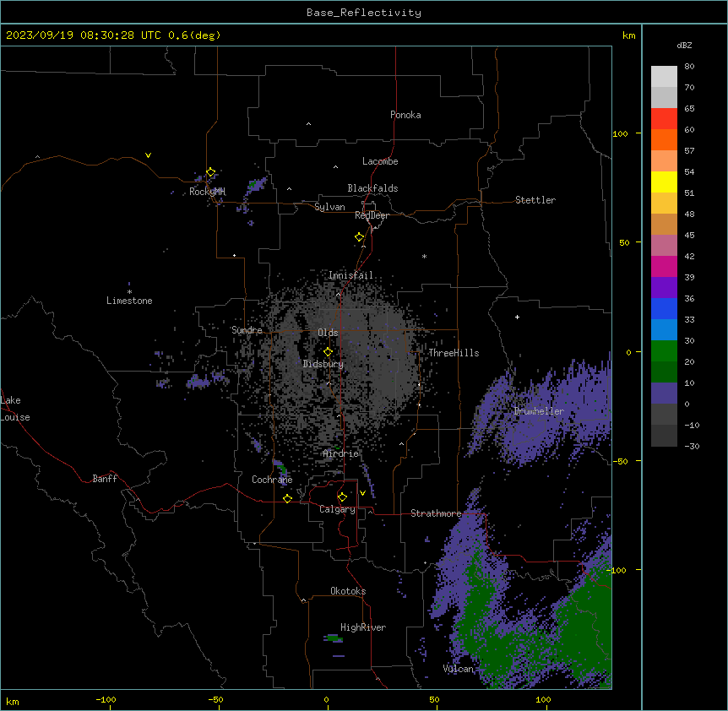Select yellow V marker northwest of RockyMH
The image size is (728, 711).
tap(148, 155)
